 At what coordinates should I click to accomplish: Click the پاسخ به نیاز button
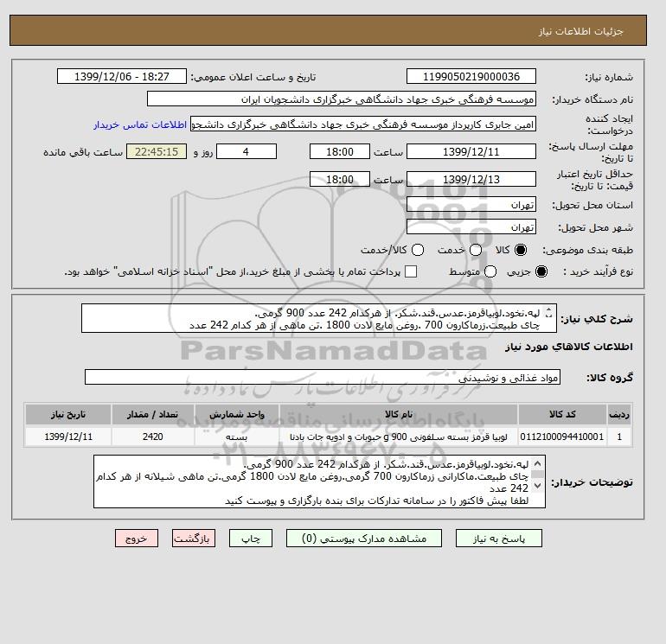tap(499, 539)
